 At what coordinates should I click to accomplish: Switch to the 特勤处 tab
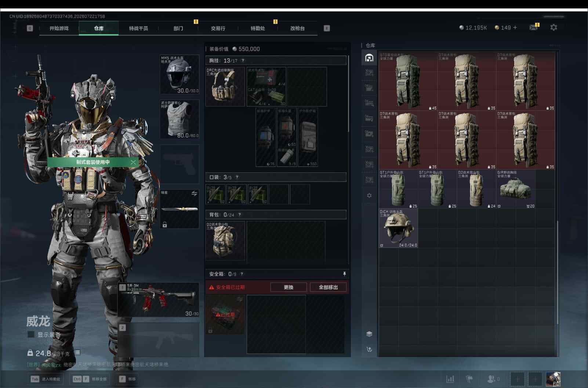click(x=258, y=28)
